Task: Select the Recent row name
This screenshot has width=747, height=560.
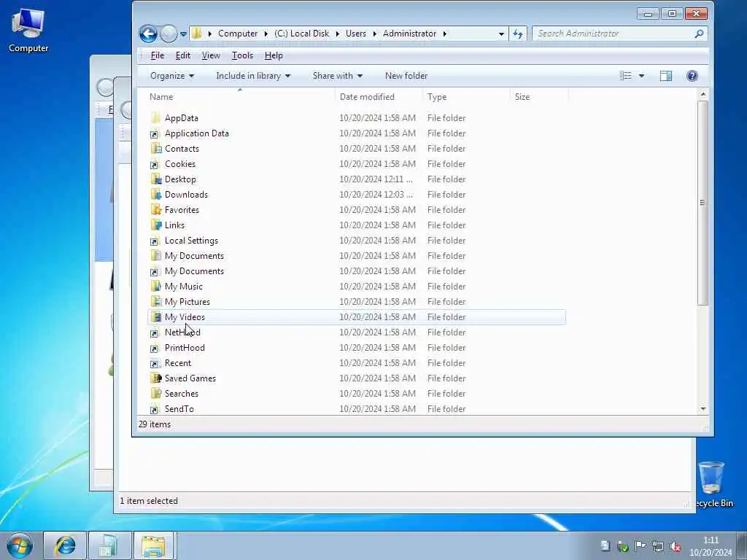Action: (178, 363)
